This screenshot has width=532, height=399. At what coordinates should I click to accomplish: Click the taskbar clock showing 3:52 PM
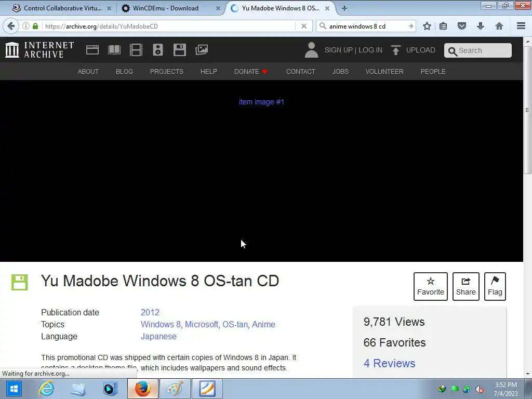pos(506,389)
